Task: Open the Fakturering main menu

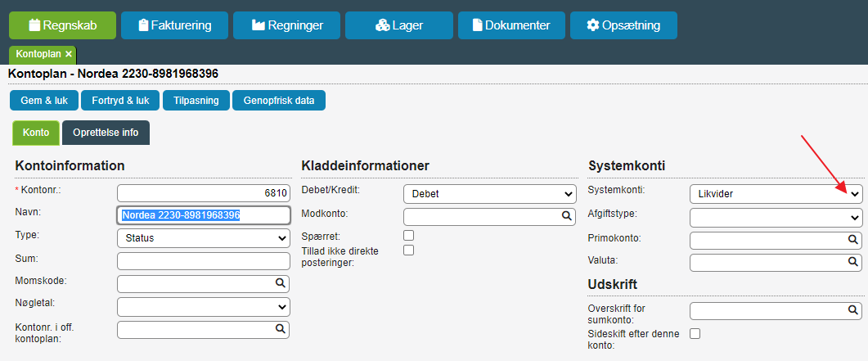Action: coord(174,25)
